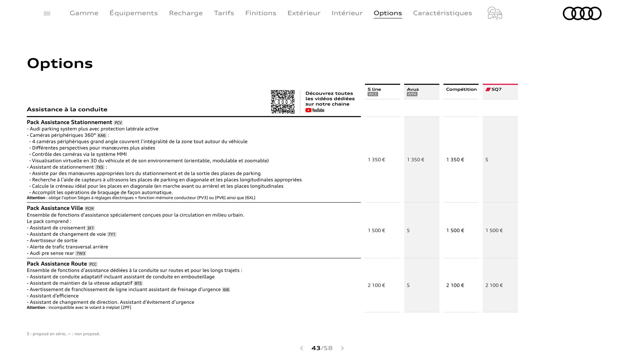Open the Recharge section
Viewport: 644px width, 362px height.
tap(186, 13)
